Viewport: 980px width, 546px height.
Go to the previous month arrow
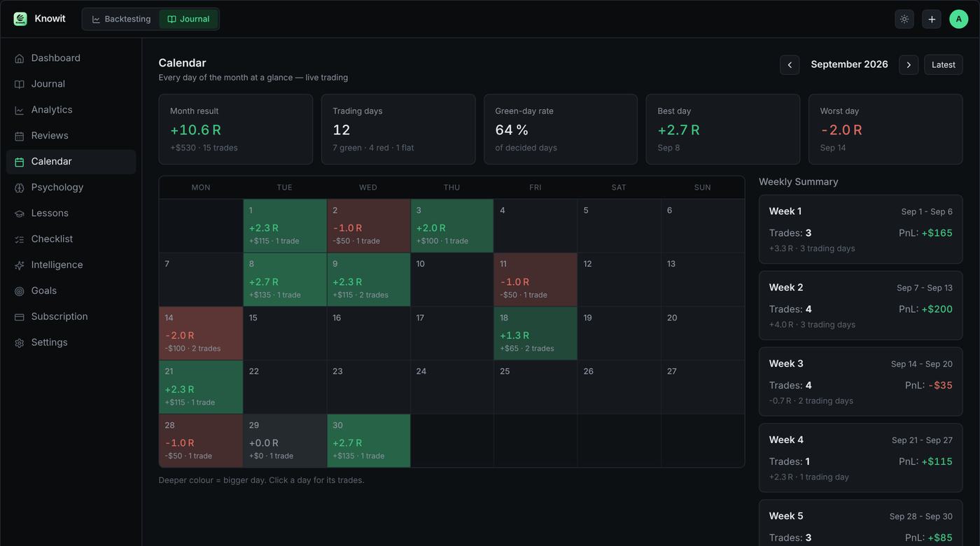[x=790, y=64]
